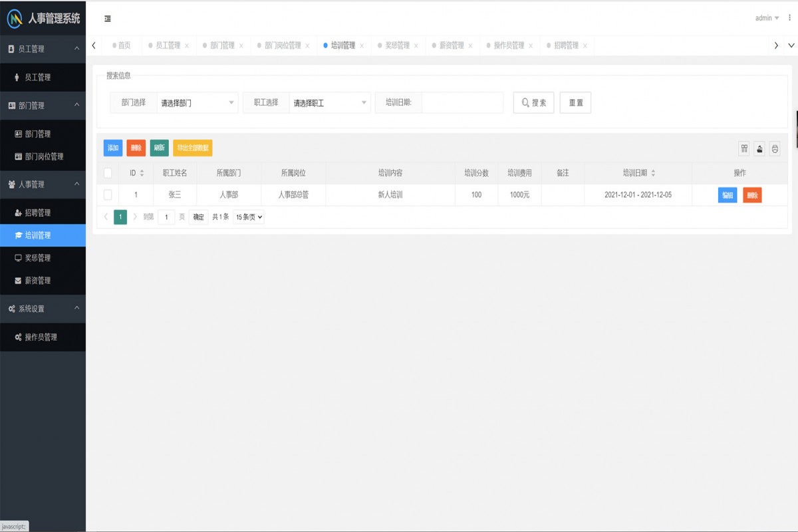Open the print icon above the table

(x=774, y=149)
